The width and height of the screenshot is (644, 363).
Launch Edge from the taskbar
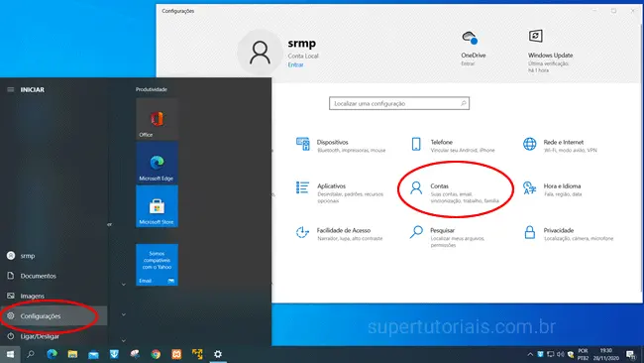pos(52,354)
